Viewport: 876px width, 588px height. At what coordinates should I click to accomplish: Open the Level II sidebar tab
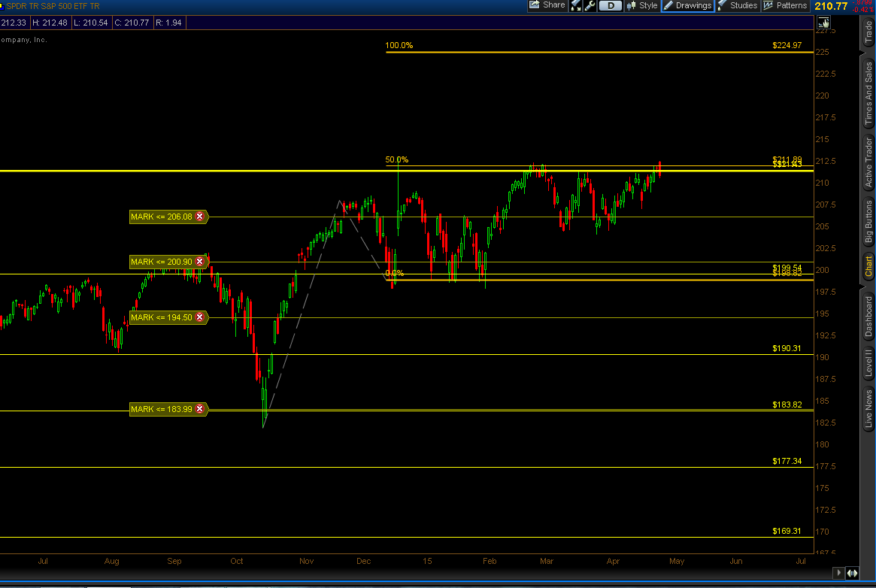(868, 362)
